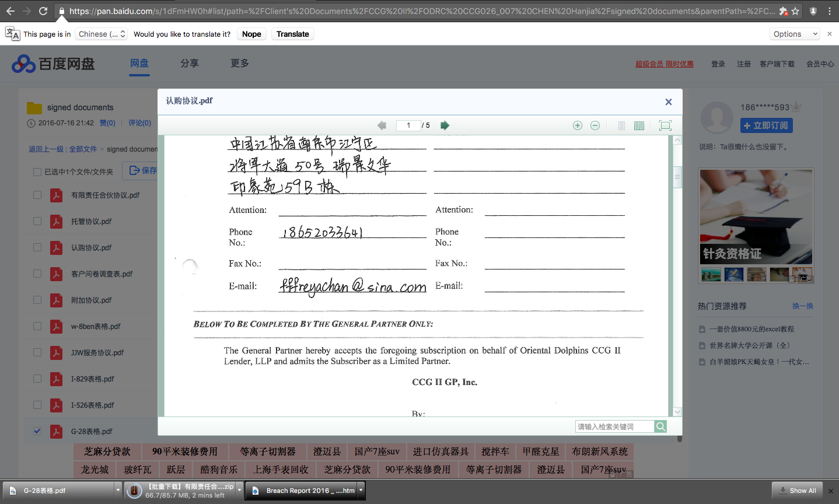The height and width of the screenshot is (504, 839).
Task: Expand menu for Breach Report download
Action: 361,491
